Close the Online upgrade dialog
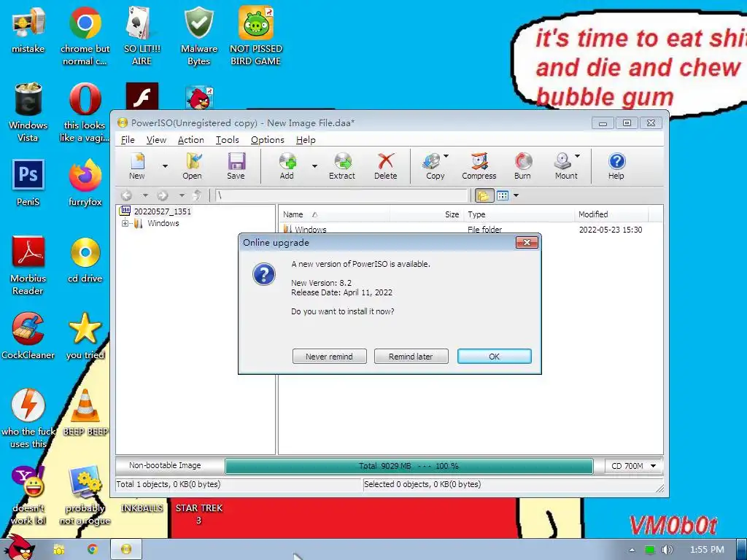Screen dimensions: 747x560 pos(527,242)
